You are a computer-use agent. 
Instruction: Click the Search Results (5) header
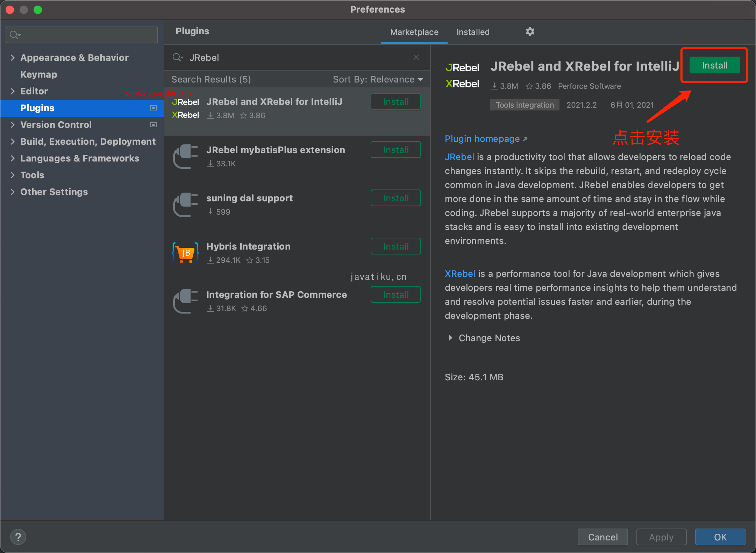click(x=211, y=79)
